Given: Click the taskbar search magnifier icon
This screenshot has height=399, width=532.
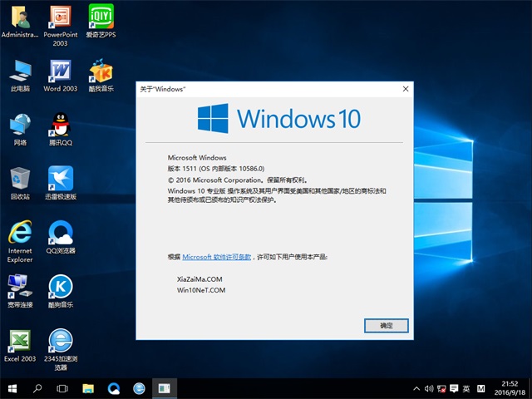Looking at the screenshot, I should point(37,388).
